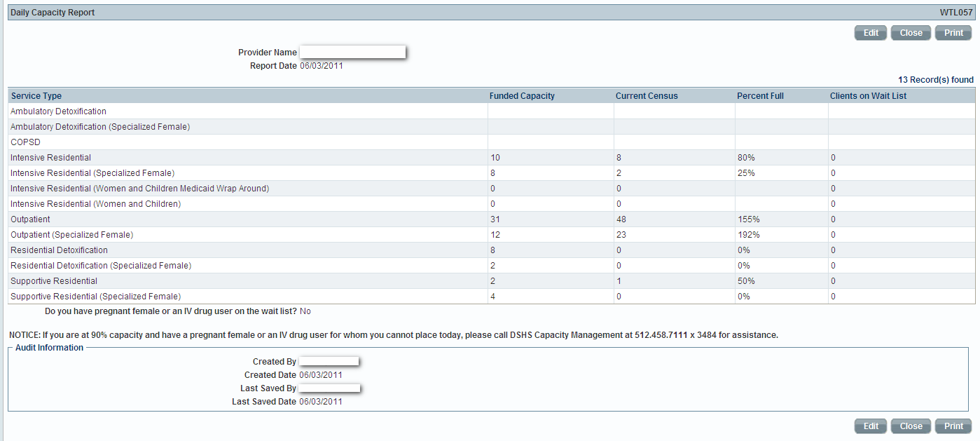Click the Current Census column header
Screen dimensions: 980x441
pos(647,96)
